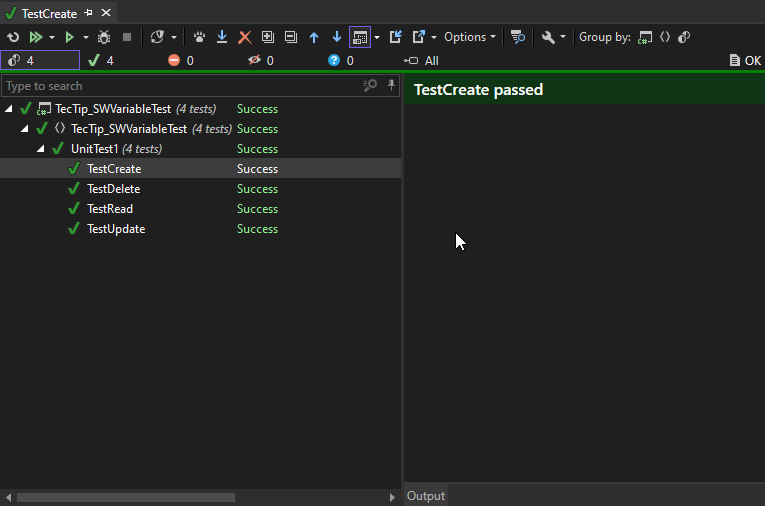This screenshot has height=506, width=765.
Task: Switch to the Output tab
Action: pyautogui.click(x=426, y=496)
